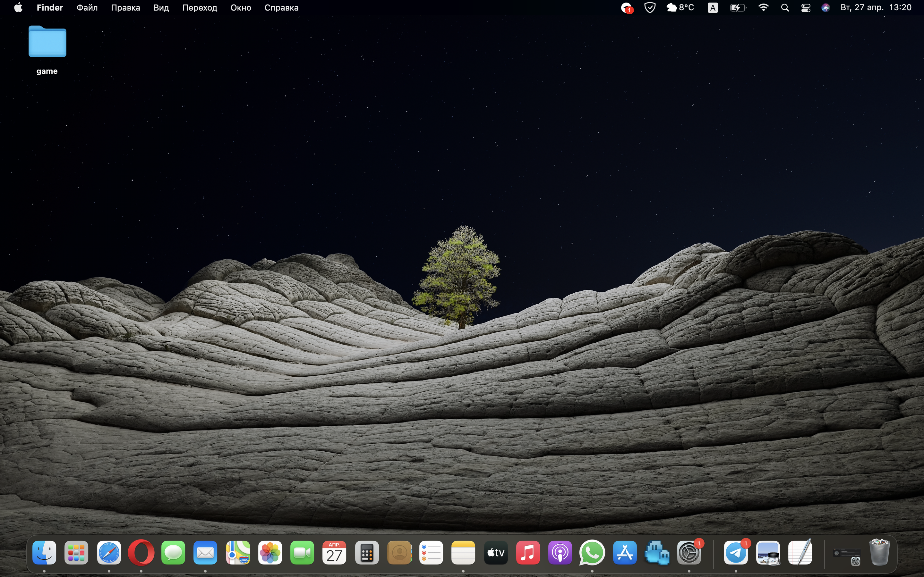Viewport: 924px width, 577px height.
Task: Open the Файл menu
Action: [87, 8]
